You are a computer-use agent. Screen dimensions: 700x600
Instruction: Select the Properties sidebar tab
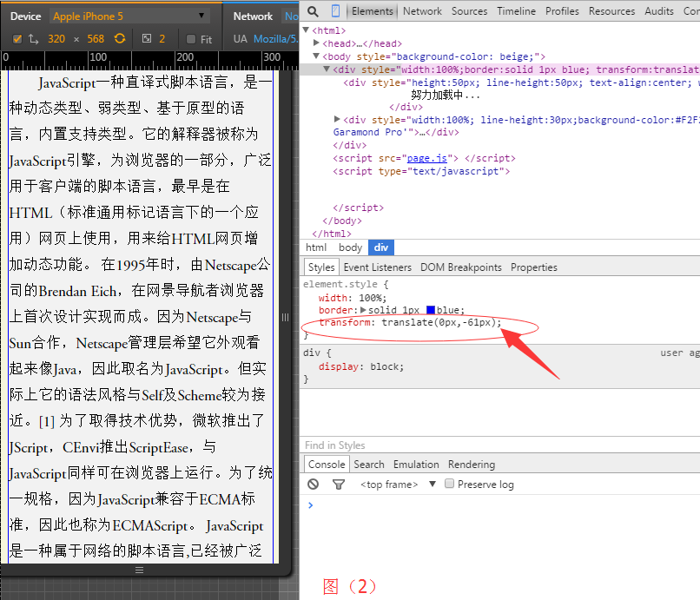tap(534, 267)
